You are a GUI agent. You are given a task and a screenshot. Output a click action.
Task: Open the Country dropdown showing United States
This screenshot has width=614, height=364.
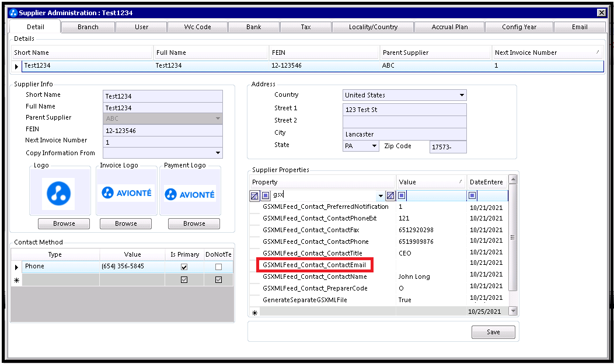click(x=404, y=95)
